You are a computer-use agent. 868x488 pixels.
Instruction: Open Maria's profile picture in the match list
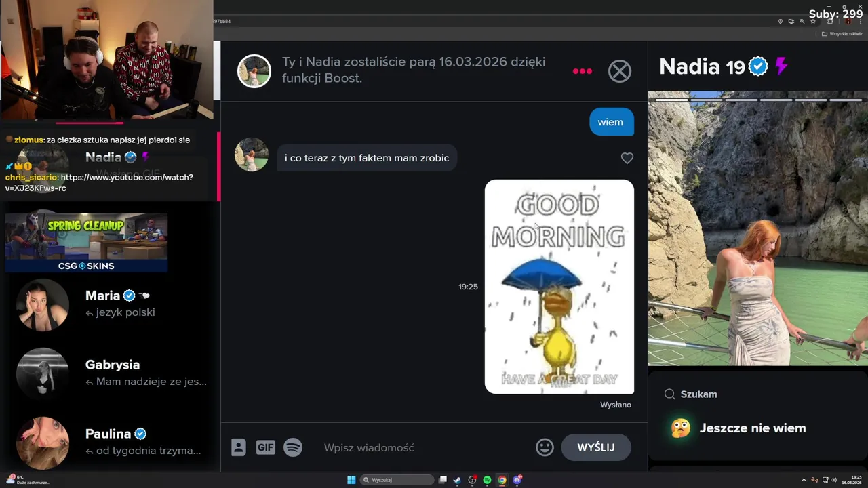pyautogui.click(x=43, y=305)
